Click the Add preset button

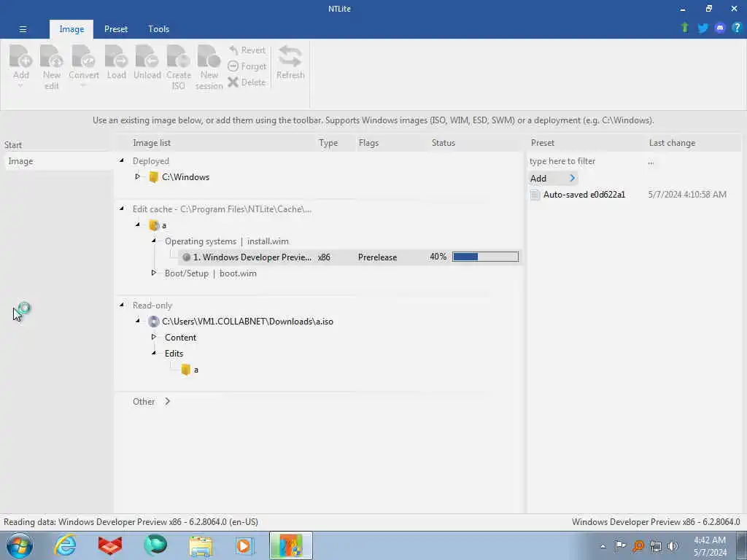(553, 178)
